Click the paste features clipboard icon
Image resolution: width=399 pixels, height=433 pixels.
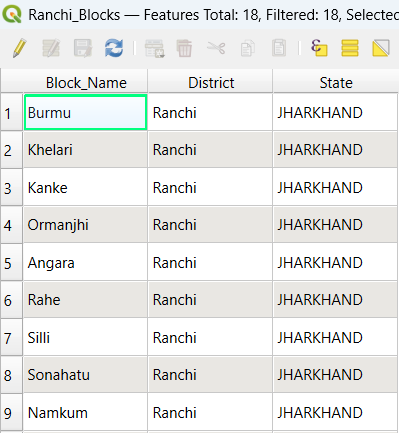coord(279,48)
